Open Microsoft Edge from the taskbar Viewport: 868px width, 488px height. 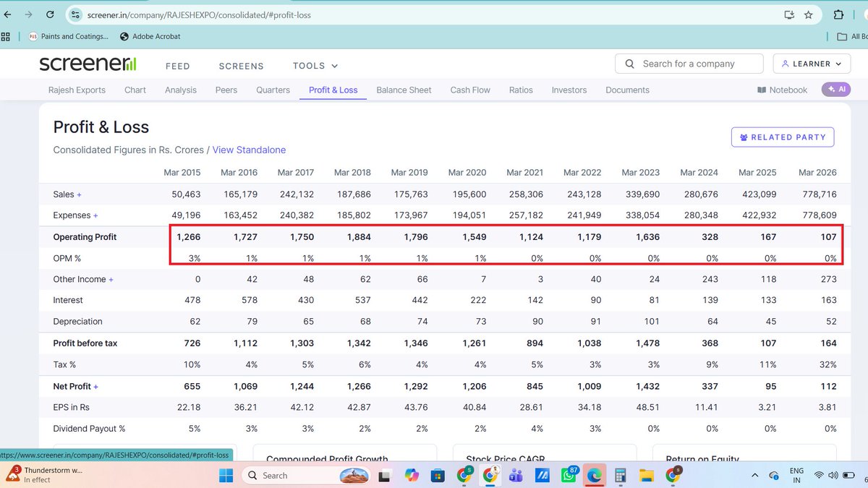click(594, 475)
